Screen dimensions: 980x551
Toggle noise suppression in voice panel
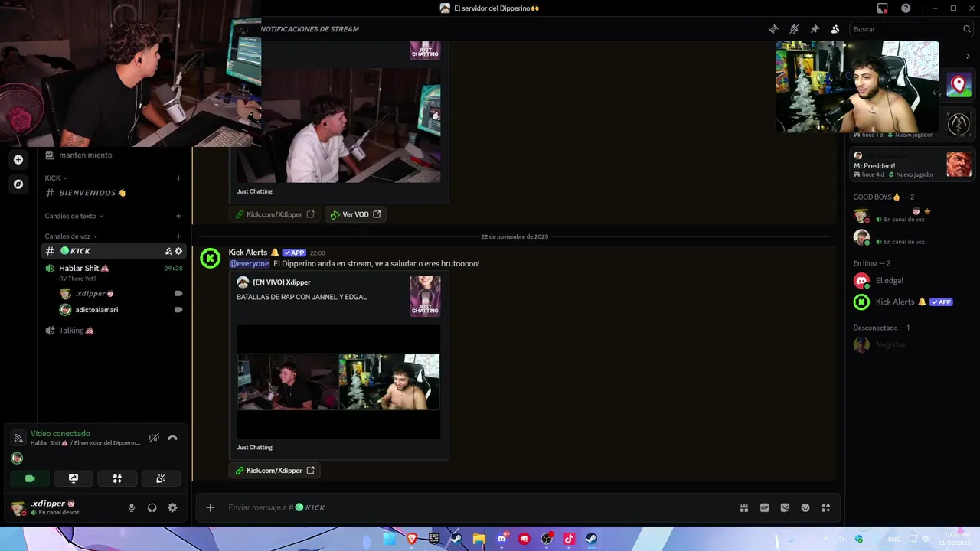click(154, 438)
